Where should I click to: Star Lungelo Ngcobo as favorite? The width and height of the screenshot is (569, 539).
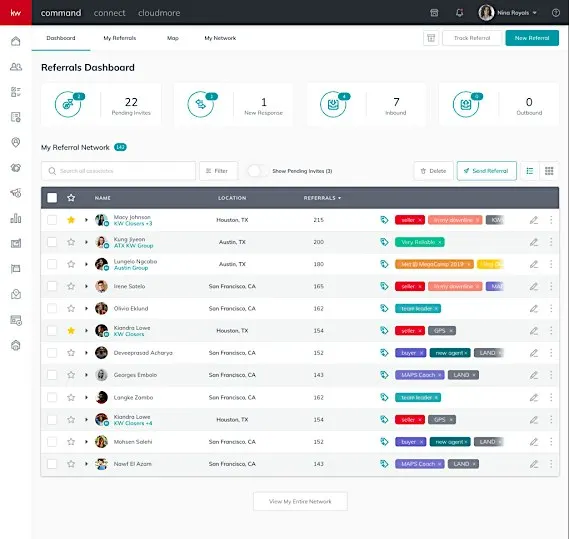71,264
